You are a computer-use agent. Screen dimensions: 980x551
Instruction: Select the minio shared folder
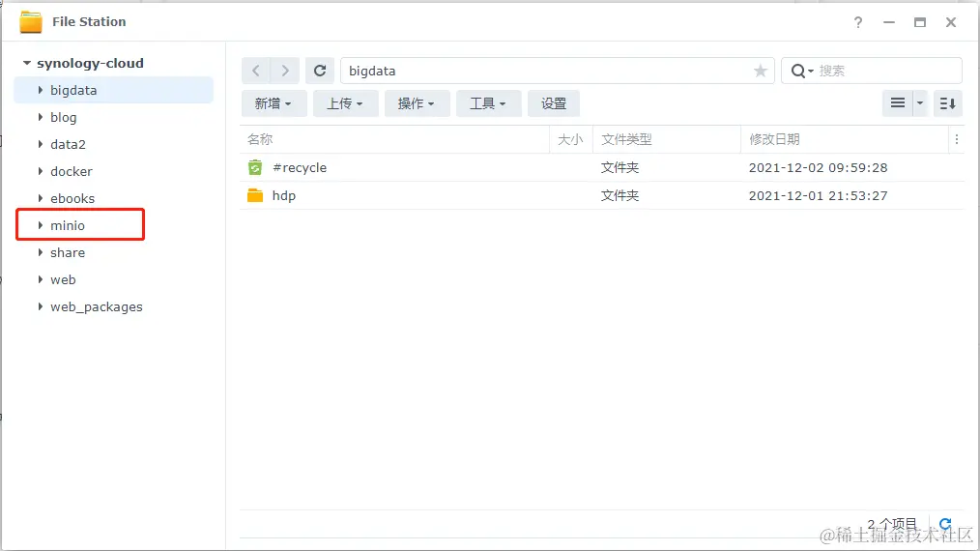coord(68,225)
